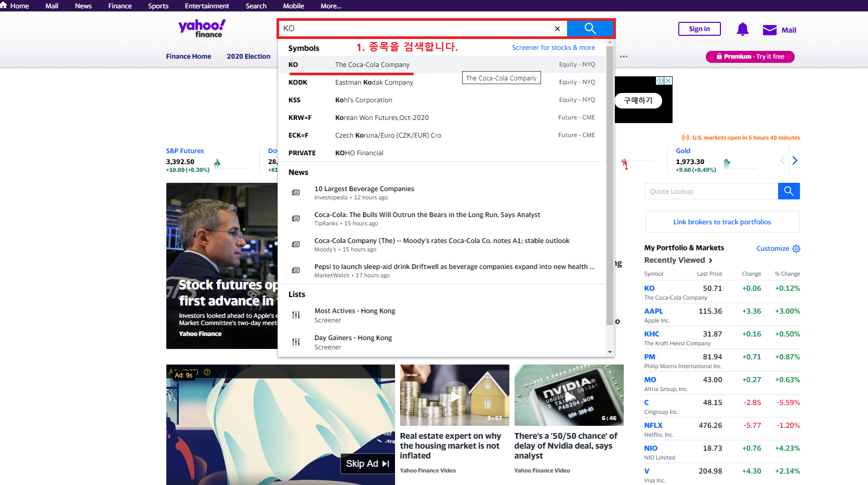Open S&P Futures ticker link
Image resolution: width=868 pixels, height=485 pixels.
click(185, 151)
